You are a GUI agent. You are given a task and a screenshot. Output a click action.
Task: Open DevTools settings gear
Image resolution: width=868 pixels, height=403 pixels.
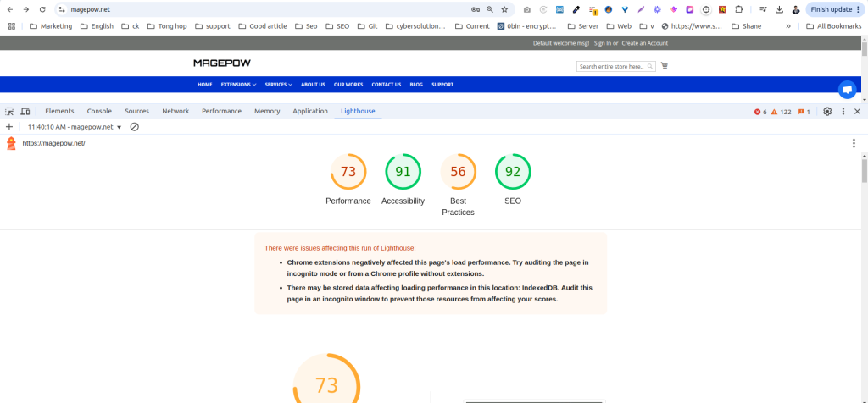(827, 111)
